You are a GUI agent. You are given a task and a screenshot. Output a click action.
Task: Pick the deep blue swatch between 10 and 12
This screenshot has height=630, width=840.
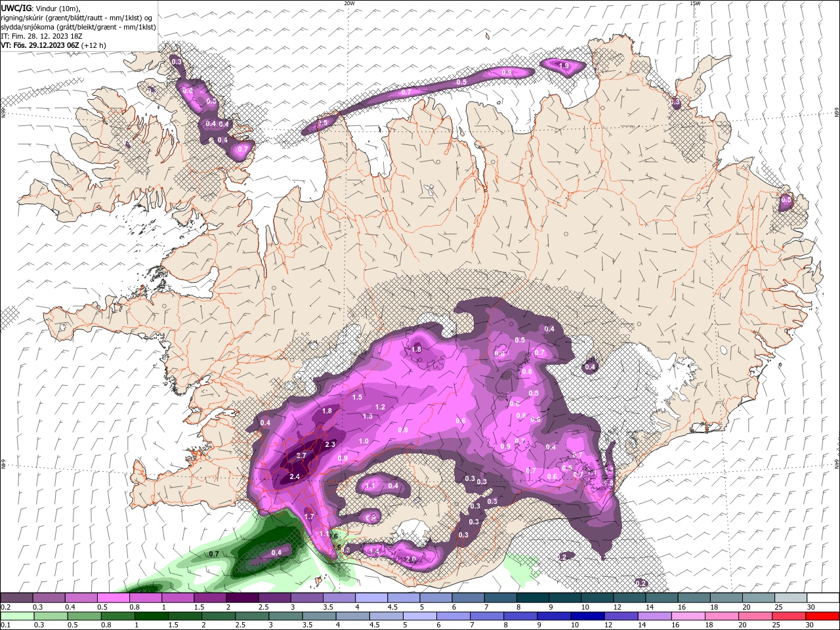(x=587, y=616)
